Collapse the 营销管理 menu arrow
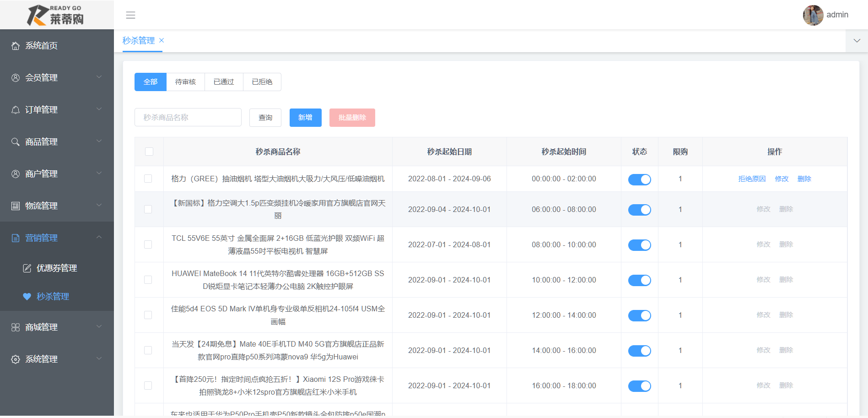868x418 pixels. (x=99, y=237)
